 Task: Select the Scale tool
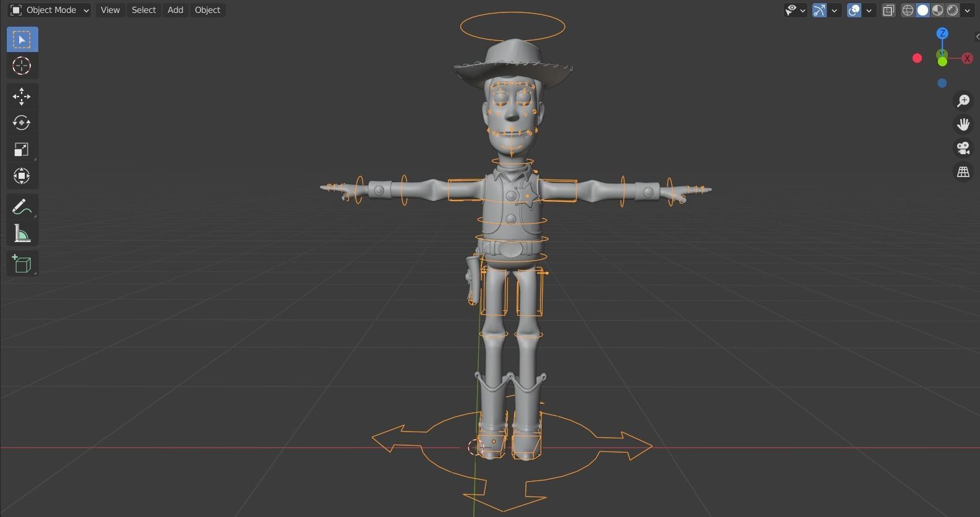point(22,149)
